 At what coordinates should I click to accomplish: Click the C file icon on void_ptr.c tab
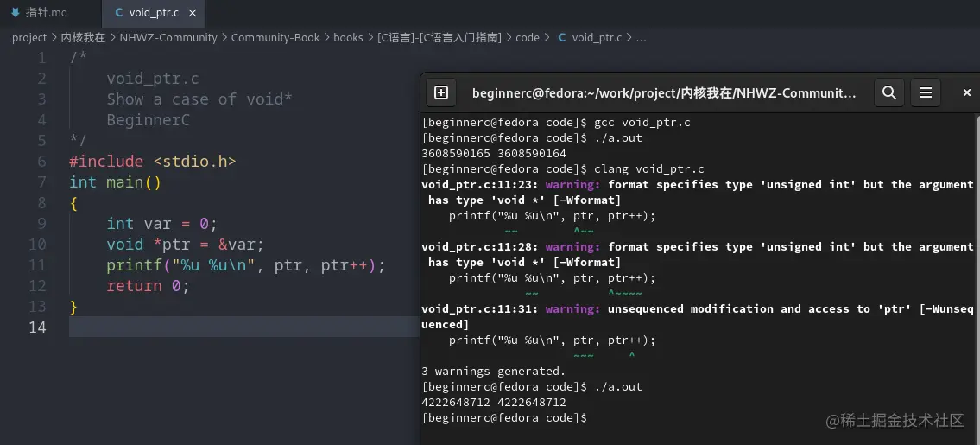(x=119, y=13)
